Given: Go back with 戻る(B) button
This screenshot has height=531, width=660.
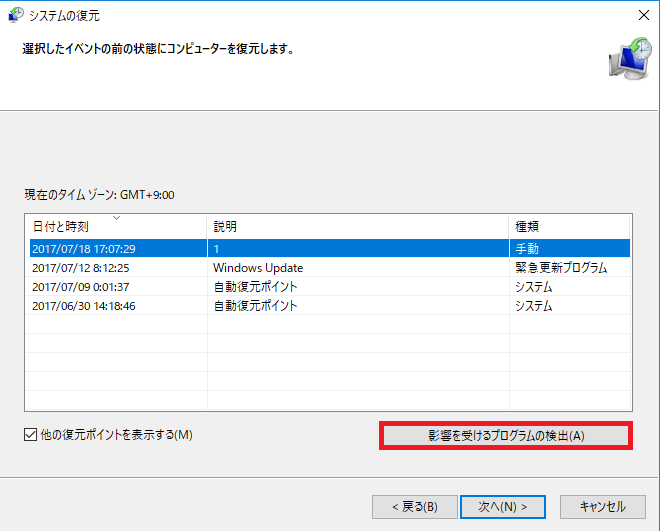Looking at the screenshot, I should click(x=415, y=507).
